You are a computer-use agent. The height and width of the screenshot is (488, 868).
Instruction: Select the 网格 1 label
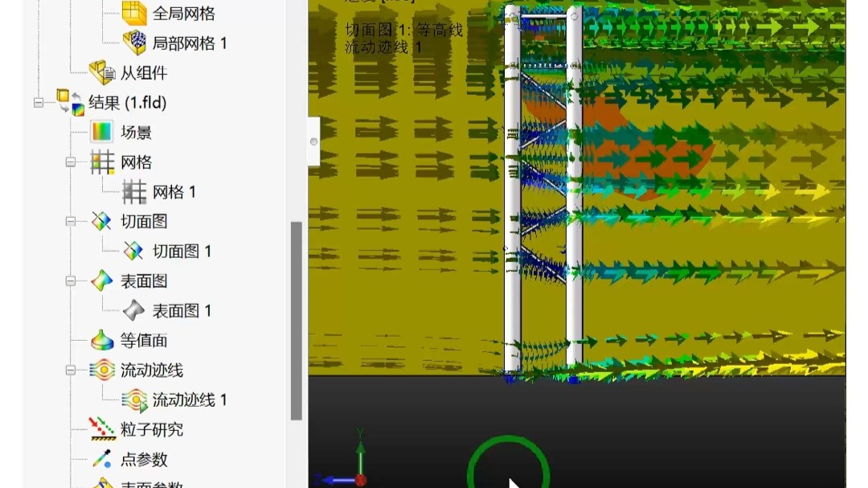pyautogui.click(x=174, y=192)
